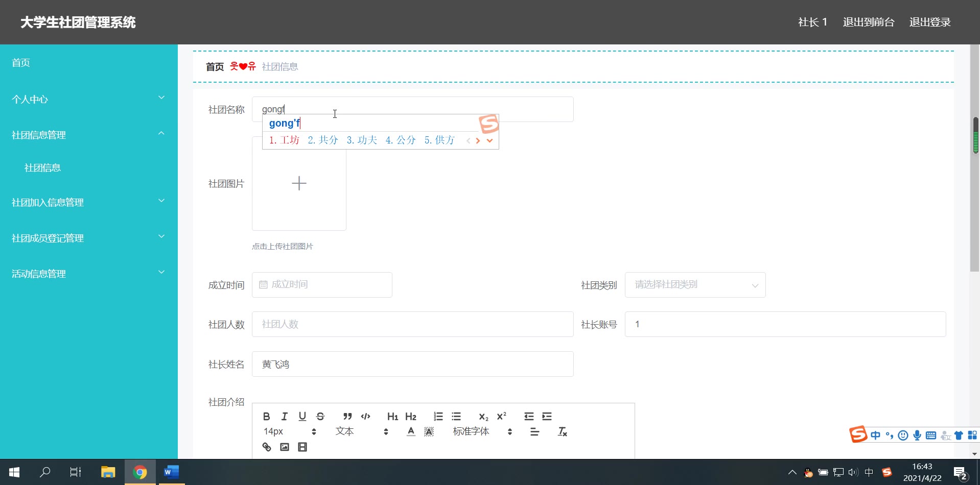
Task: Choose IME candidate 4 公分
Action: (401, 140)
